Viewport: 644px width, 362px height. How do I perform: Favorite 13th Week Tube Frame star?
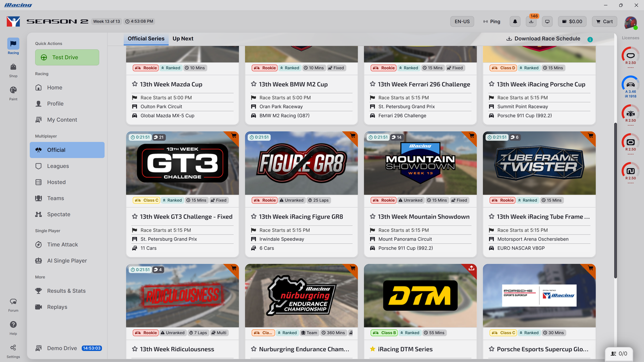[491, 216]
